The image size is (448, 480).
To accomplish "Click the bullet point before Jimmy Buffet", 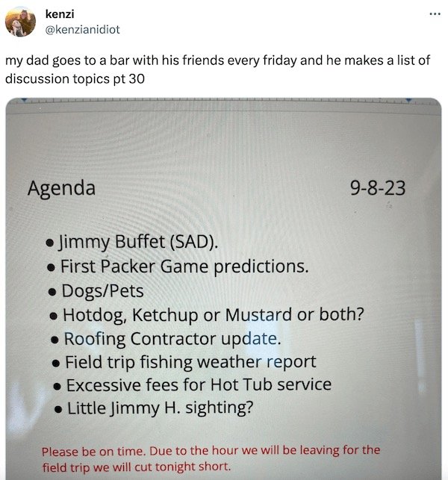I will [49, 243].
